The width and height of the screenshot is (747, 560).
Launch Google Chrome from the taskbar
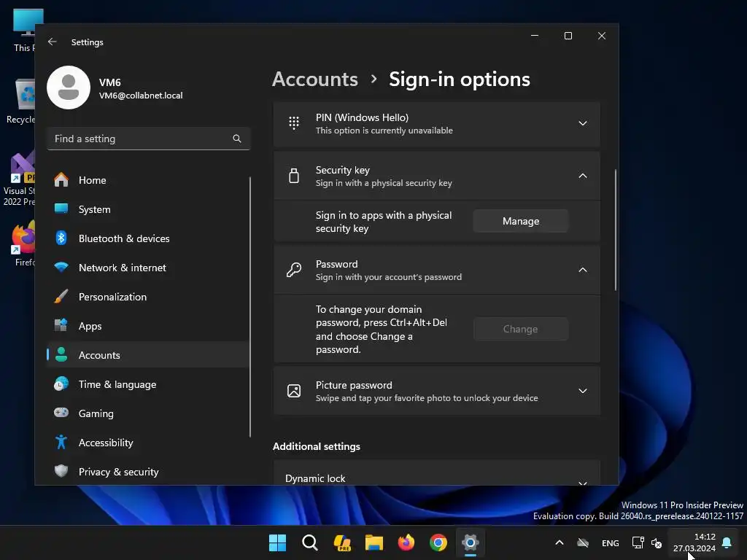(438, 542)
